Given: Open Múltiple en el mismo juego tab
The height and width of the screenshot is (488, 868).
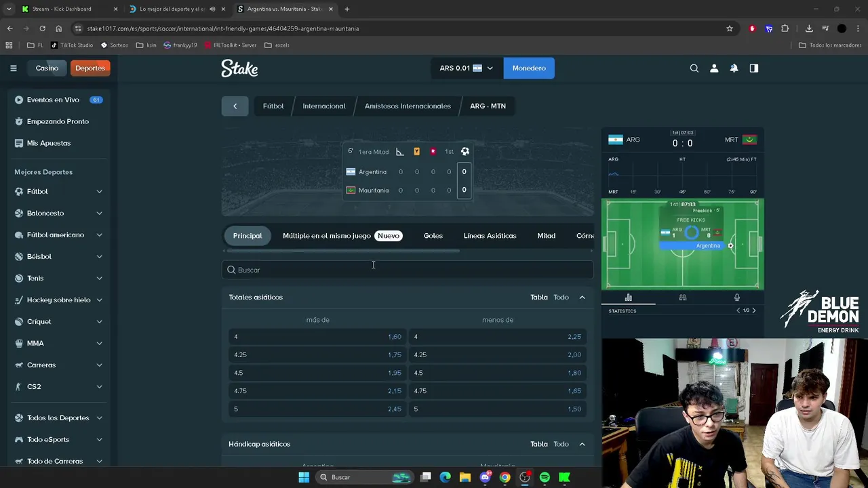Looking at the screenshot, I should click(x=342, y=236).
